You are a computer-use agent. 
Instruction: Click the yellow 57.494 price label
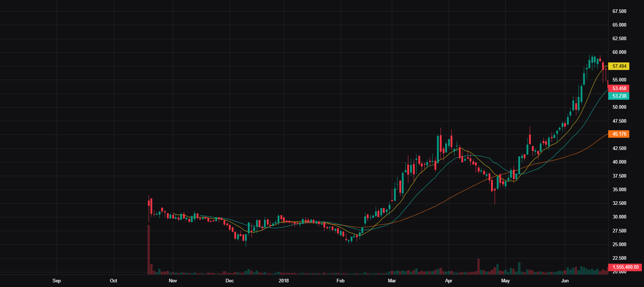(x=619, y=66)
